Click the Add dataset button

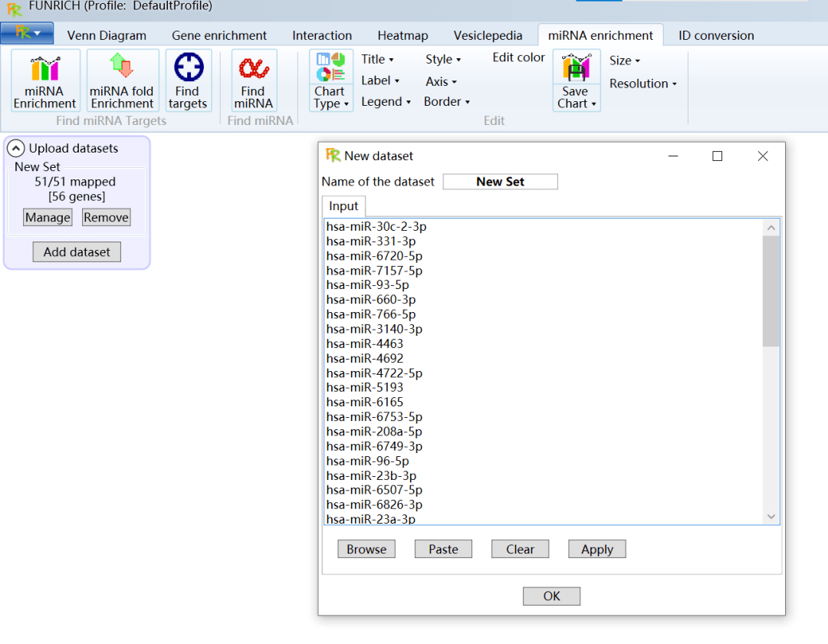point(77,251)
